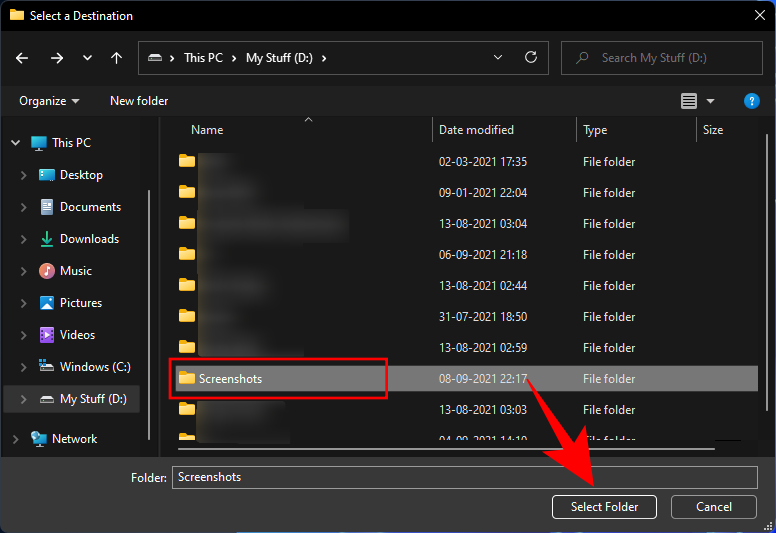Expand the Network tree node
Viewport: 776px width, 533px height.
coord(15,439)
